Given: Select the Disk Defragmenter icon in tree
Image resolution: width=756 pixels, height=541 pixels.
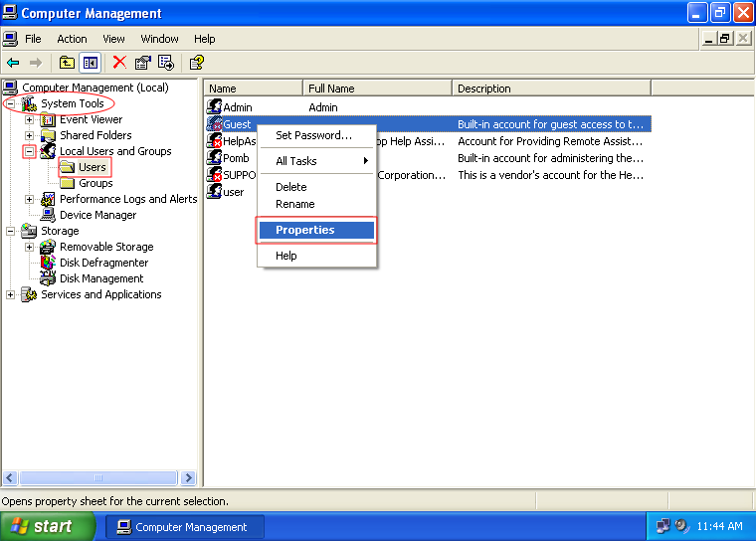Looking at the screenshot, I should [48, 263].
